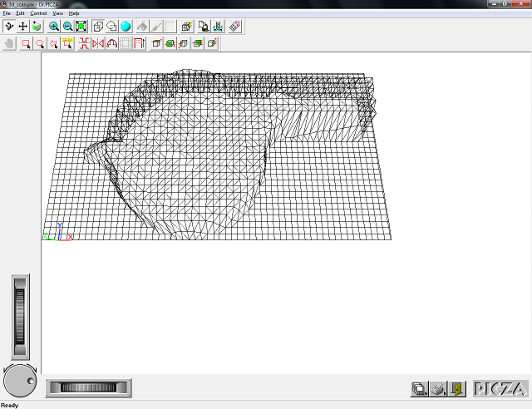Fit view to screen with green square icon
The image size is (532, 409).
[x=81, y=27]
